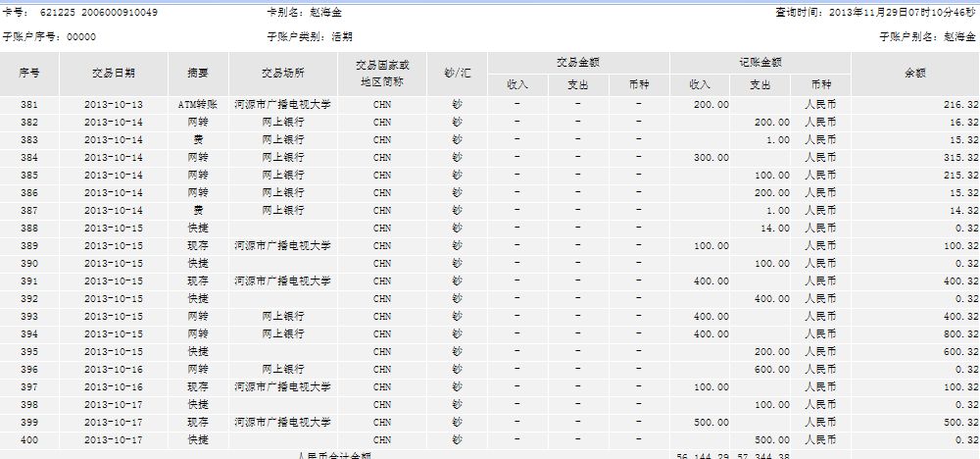This screenshot has height=459, width=980.
Task: Click date 2013-10-17 in row 398
Action: (114, 404)
